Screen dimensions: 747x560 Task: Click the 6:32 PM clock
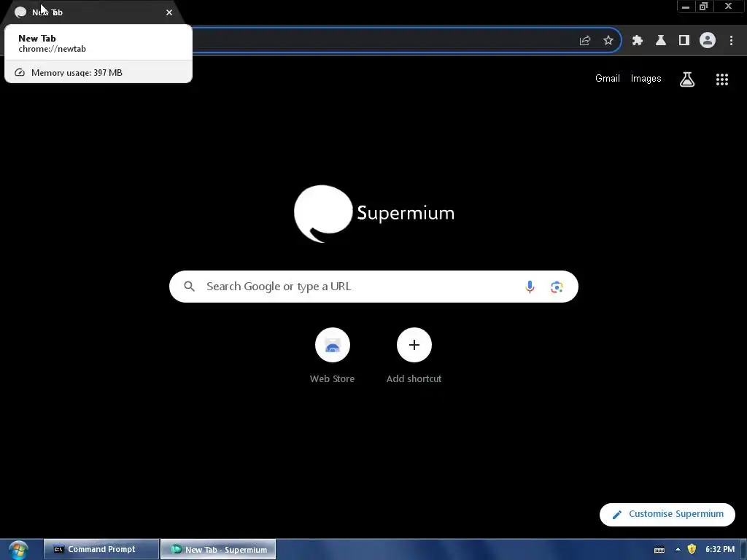click(x=720, y=550)
